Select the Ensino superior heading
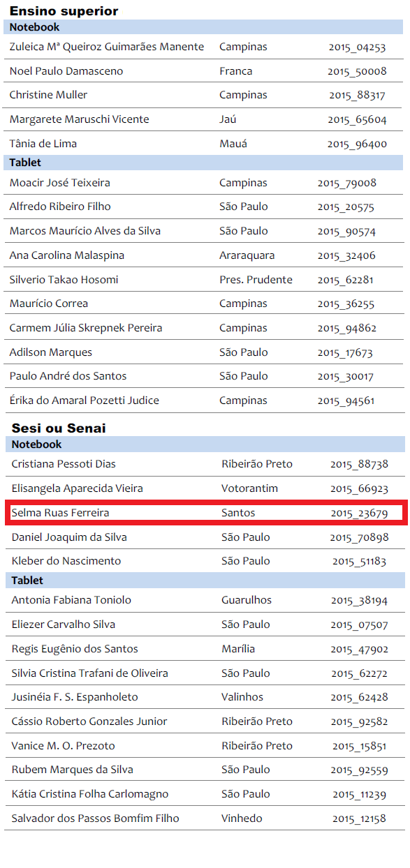Viewport: 410px width, 868px height. point(64,11)
